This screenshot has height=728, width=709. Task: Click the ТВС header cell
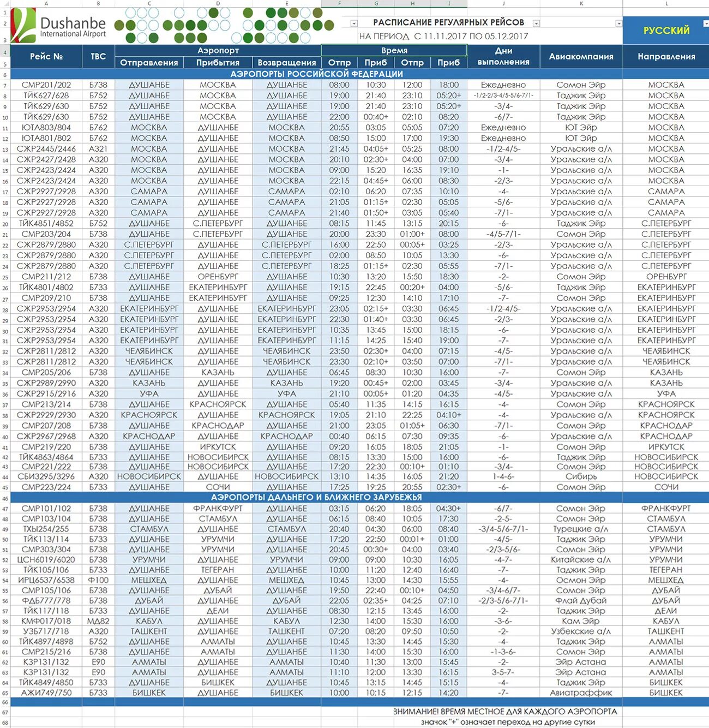(x=98, y=57)
